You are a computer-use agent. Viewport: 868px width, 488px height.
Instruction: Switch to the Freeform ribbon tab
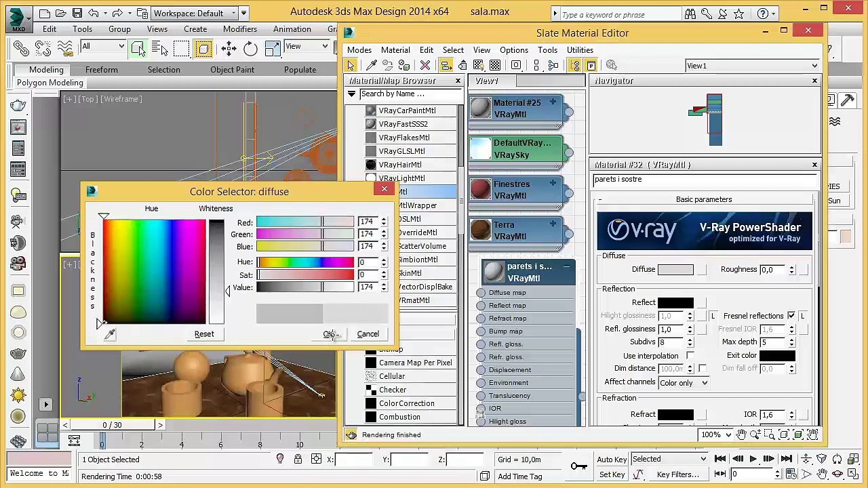(x=102, y=70)
